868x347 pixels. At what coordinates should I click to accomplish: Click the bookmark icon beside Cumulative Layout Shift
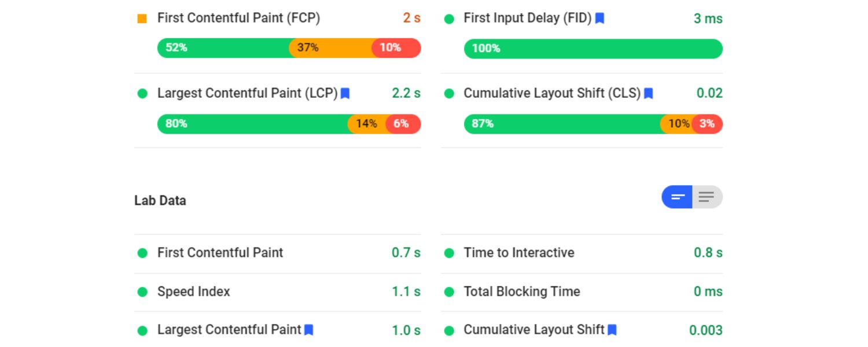[x=649, y=93]
